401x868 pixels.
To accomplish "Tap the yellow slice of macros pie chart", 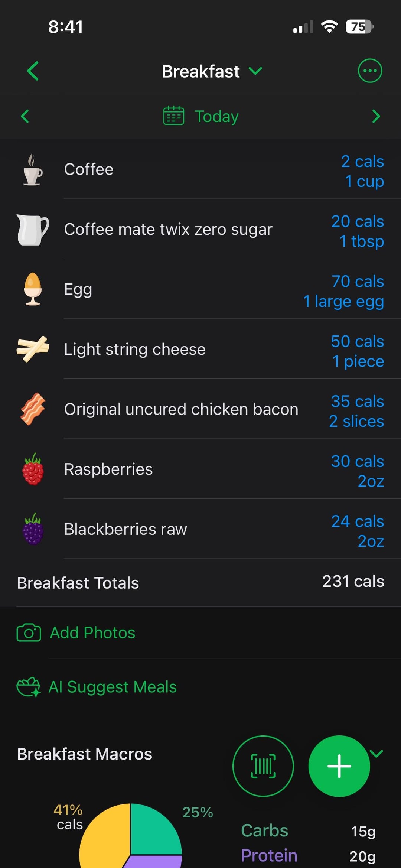I will [x=104, y=839].
